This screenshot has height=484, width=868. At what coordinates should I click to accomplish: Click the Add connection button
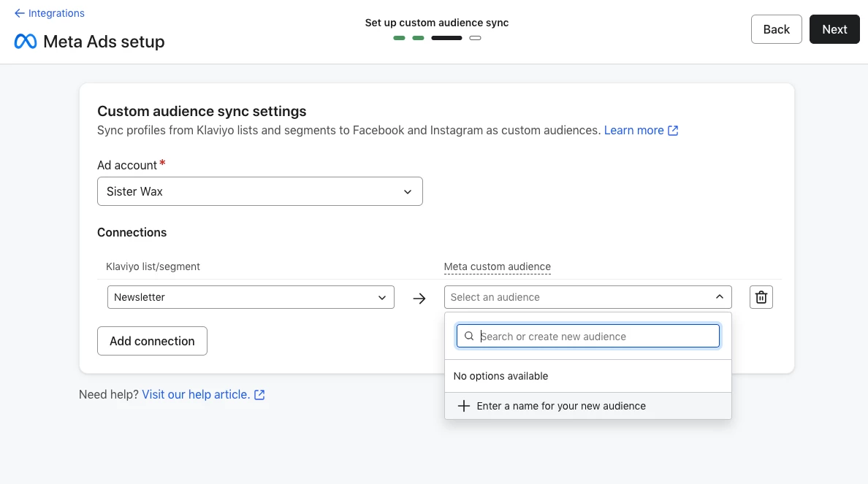tap(152, 341)
